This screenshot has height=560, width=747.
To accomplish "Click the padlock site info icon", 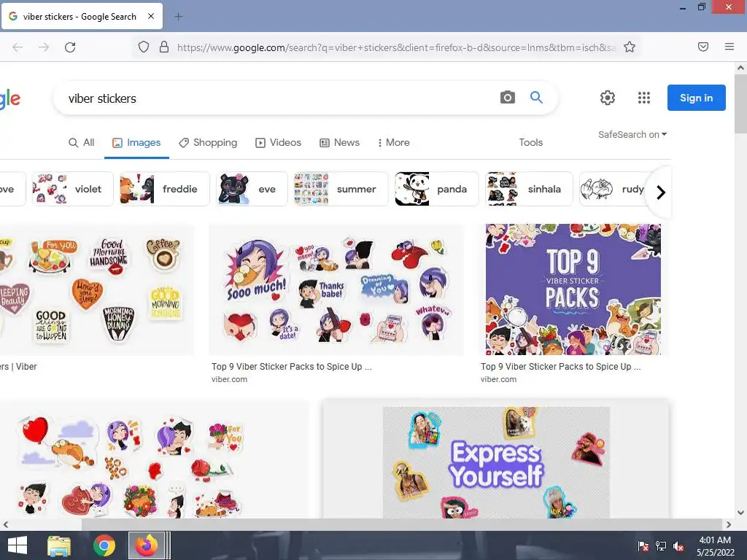I will [x=164, y=47].
